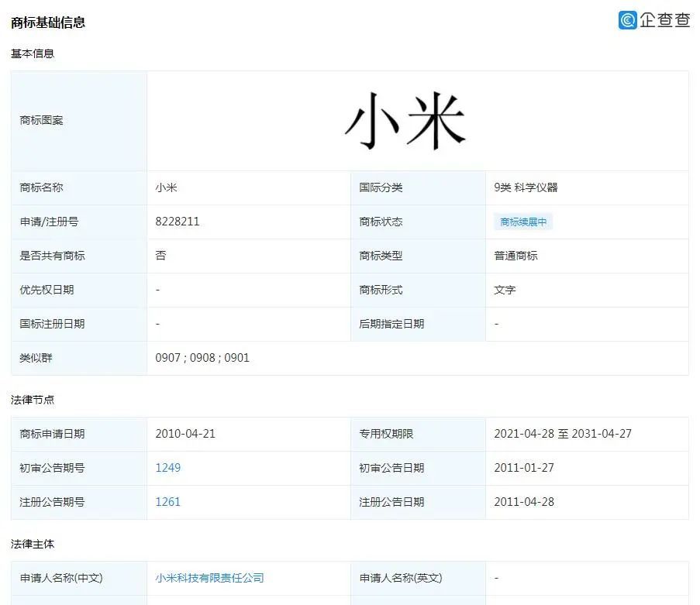Click the 商标名称 label
The image size is (700, 605).
click(41, 187)
